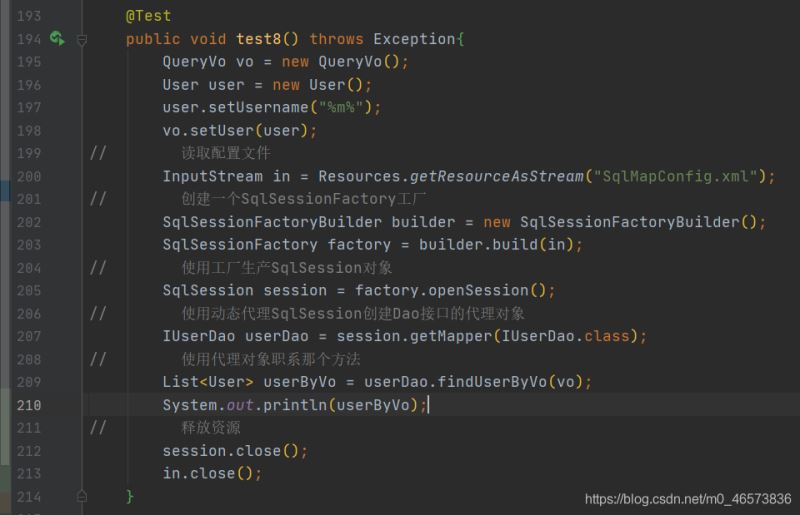
Task: Click vo.setUser(user) statement
Action: (x=239, y=131)
